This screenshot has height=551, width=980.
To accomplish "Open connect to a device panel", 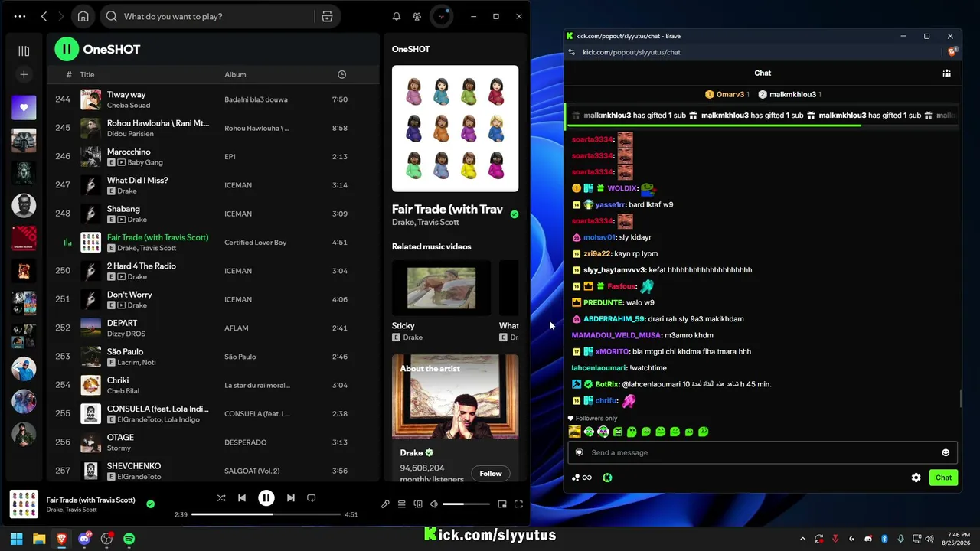I will (418, 504).
